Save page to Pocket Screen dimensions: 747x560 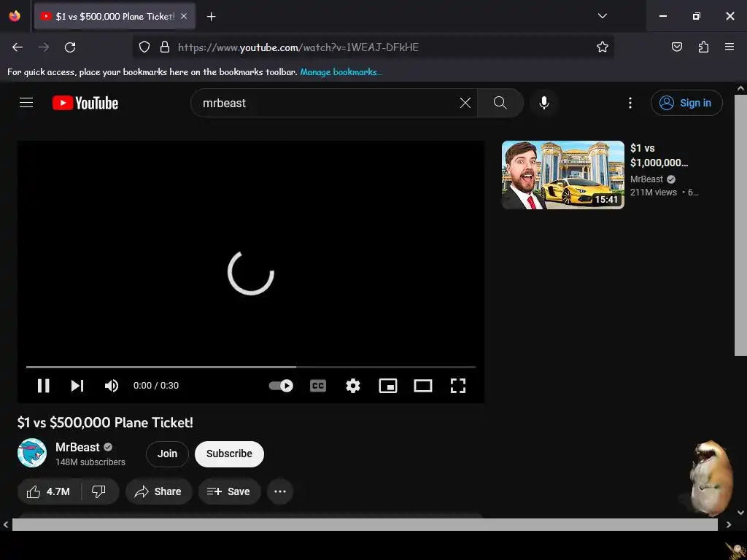coord(676,47)
